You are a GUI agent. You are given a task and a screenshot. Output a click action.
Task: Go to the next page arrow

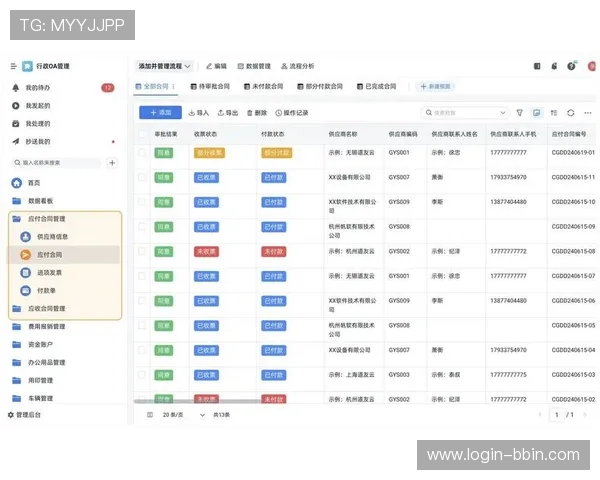(585, 415)
